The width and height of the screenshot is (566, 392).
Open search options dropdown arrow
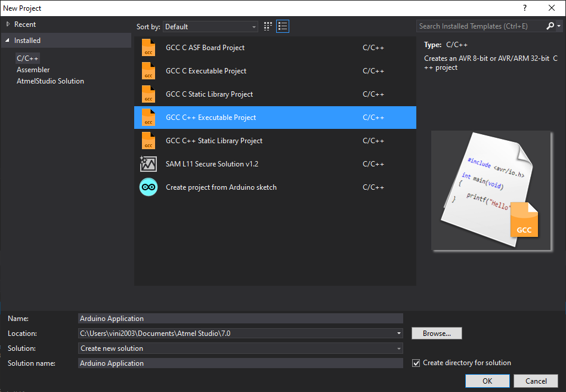click(559, 26)
